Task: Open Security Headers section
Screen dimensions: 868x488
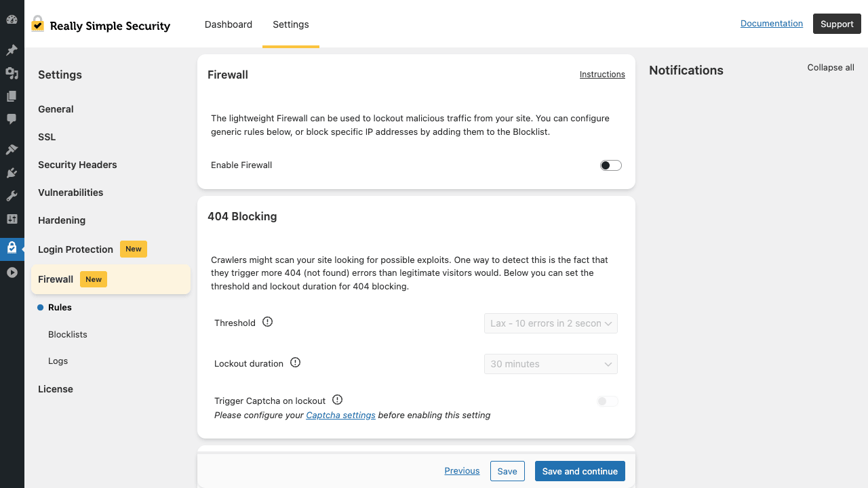Action: click(x=77, y=165)
